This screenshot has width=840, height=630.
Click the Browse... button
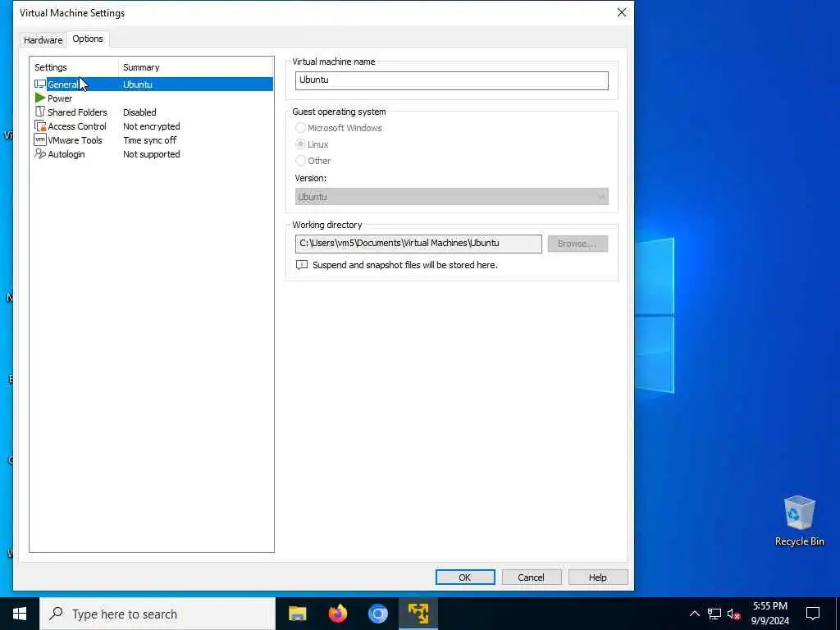577,243
